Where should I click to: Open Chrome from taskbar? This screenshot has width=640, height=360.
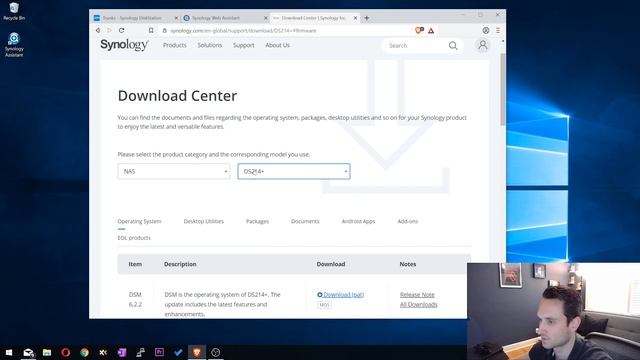[84, 353]
